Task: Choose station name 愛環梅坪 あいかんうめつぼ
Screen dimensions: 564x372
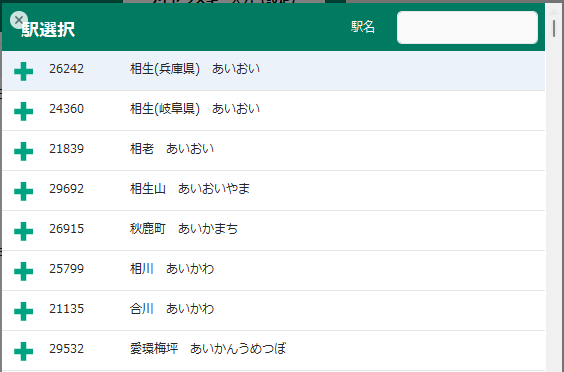Action: pyautogui.click(x=208, y=348)
